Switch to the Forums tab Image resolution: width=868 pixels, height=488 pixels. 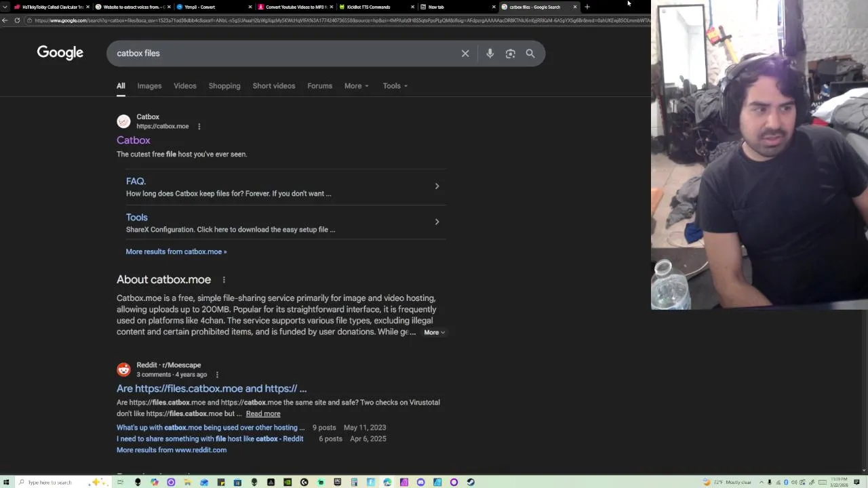point(319,86)
